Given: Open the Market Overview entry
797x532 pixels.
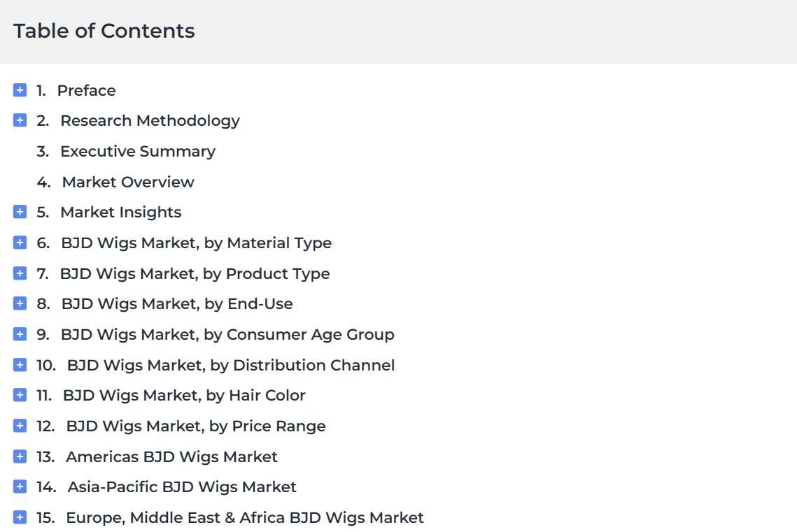Looking at the screenshot, I should point(128,182).
